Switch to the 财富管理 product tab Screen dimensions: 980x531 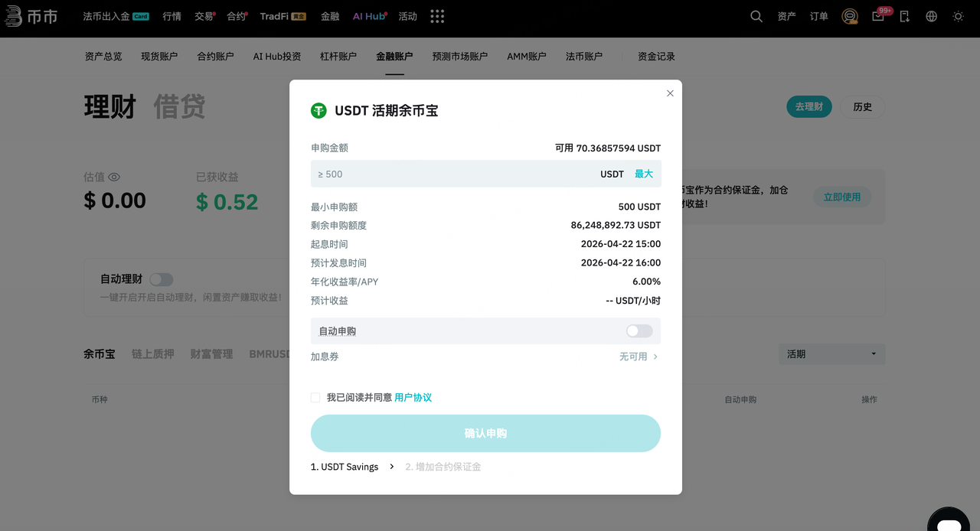click(211, 354)
